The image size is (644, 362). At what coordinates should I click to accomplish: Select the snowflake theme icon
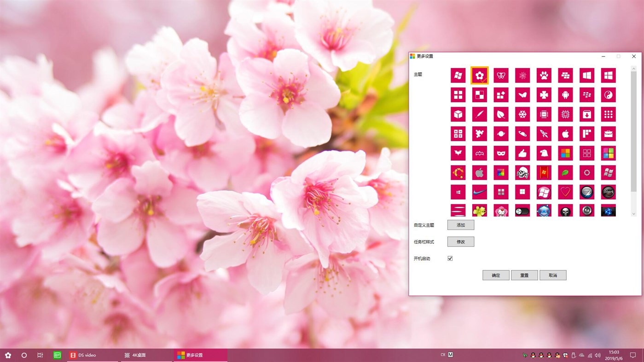coord(522,114)
